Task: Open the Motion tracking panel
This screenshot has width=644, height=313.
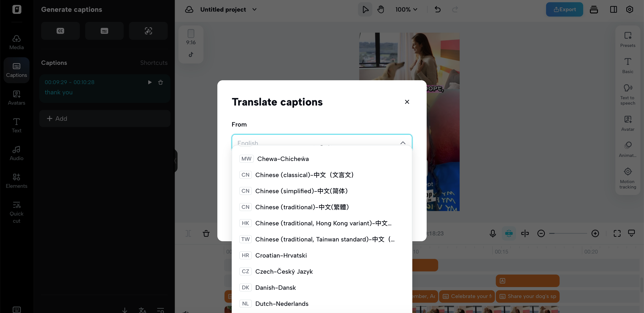Action: click(x=627, y=178)
